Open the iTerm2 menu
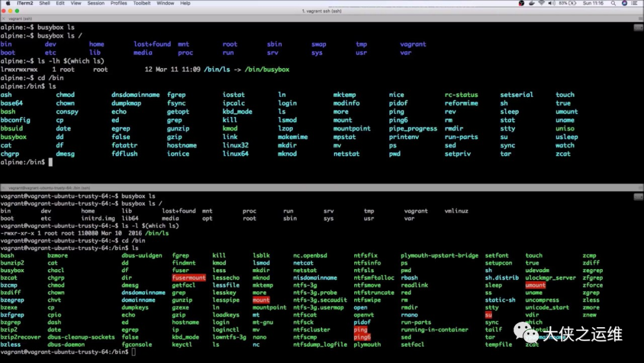The width and height of the screenshot is (644, 363). [x=24, y=3]
